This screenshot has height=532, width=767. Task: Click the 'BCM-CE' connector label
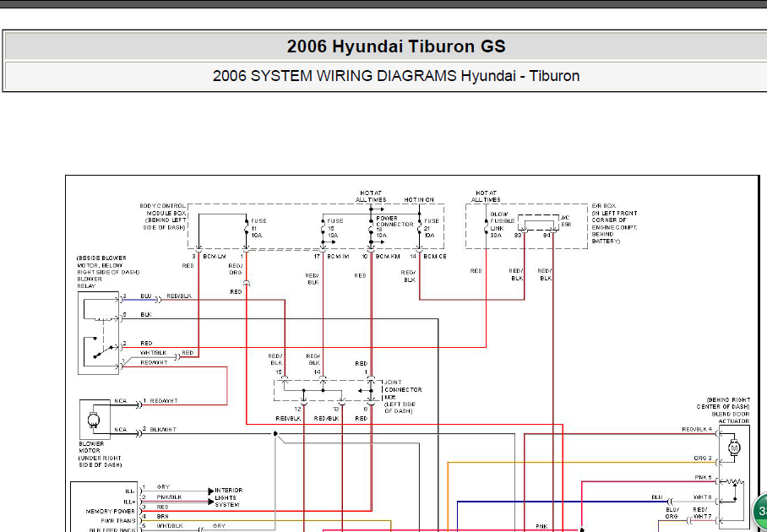[x=435, y=256]
